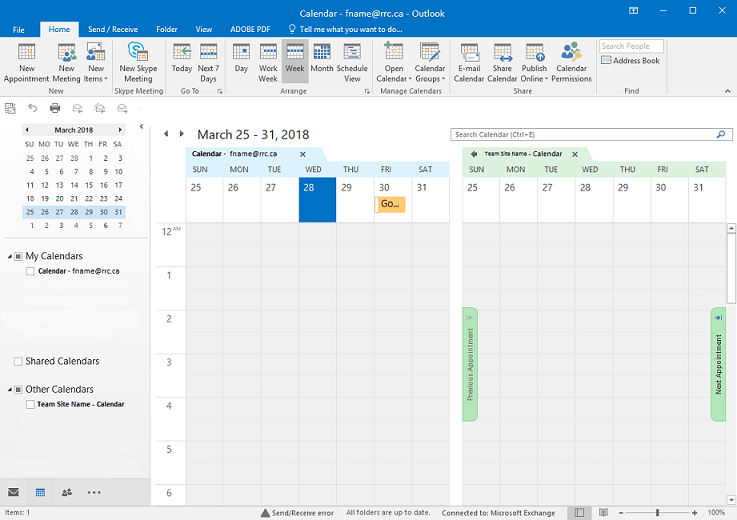The image size is (737, 520).
Task: Collapse the ribbon with the chevron
Action: coord(727,91)
